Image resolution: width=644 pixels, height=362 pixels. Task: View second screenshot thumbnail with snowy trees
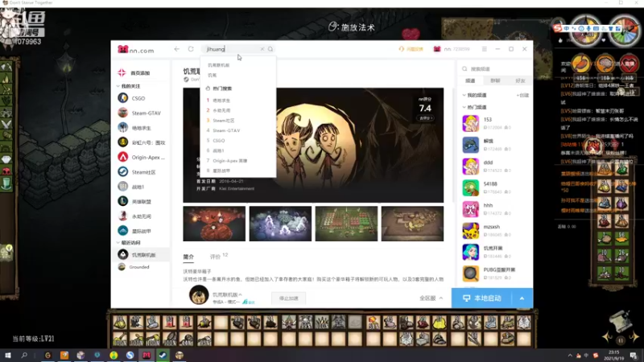[280, 224]
